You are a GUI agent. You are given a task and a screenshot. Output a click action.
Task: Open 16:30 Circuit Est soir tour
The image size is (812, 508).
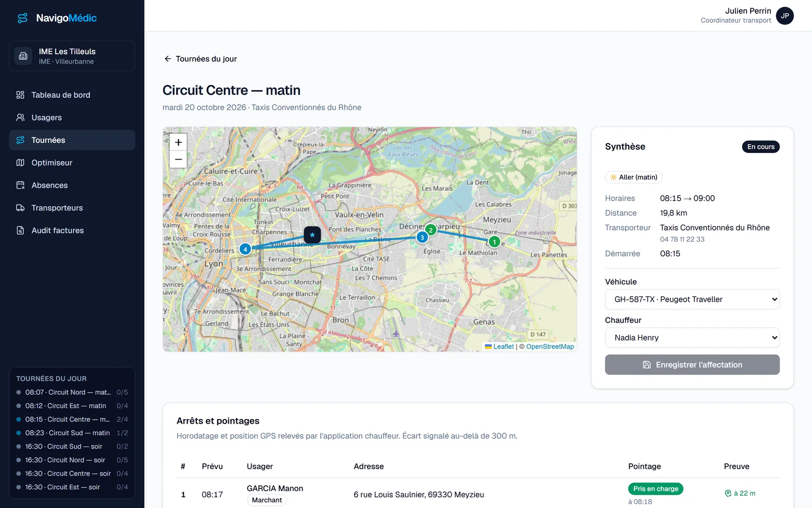point(72,487)
